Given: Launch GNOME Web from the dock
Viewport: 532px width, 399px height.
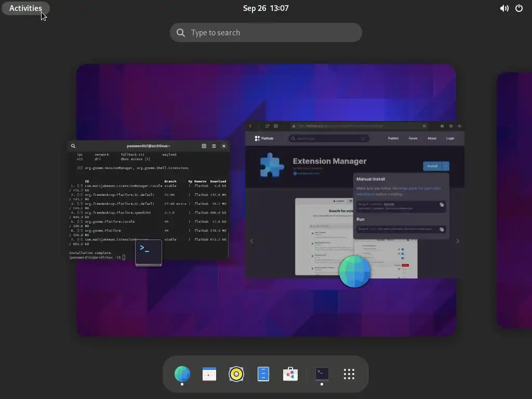Looking at the screenshot, I should 182,374.
